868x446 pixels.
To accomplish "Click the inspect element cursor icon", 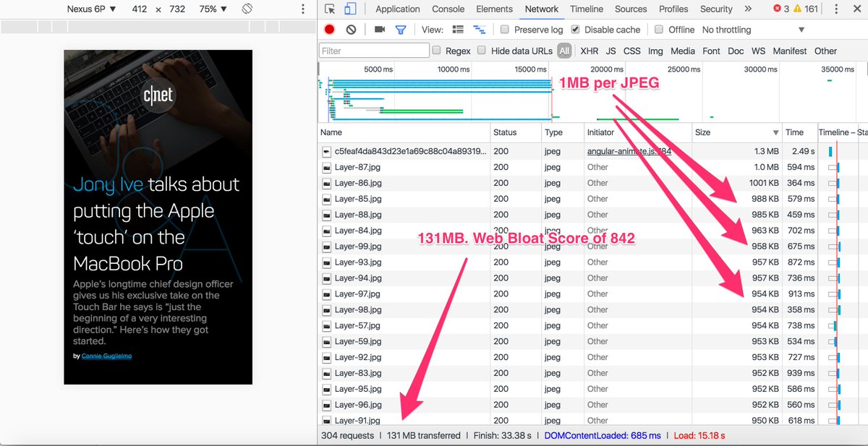I will point(330,9).
